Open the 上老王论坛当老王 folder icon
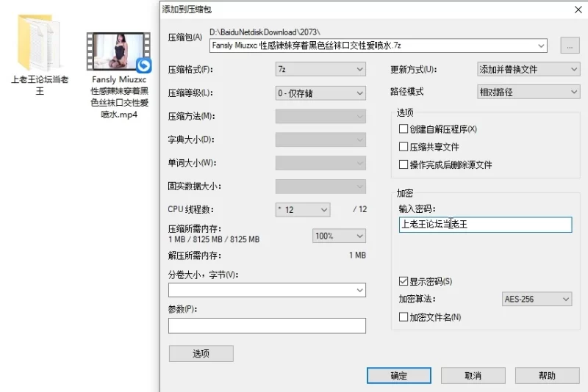The height and width of the screenshot is (392, 588). (x=38, y=43)
